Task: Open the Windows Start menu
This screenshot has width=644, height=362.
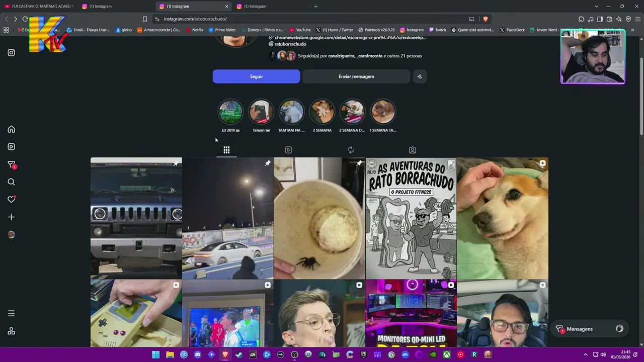Action: (x=156, y=354)
